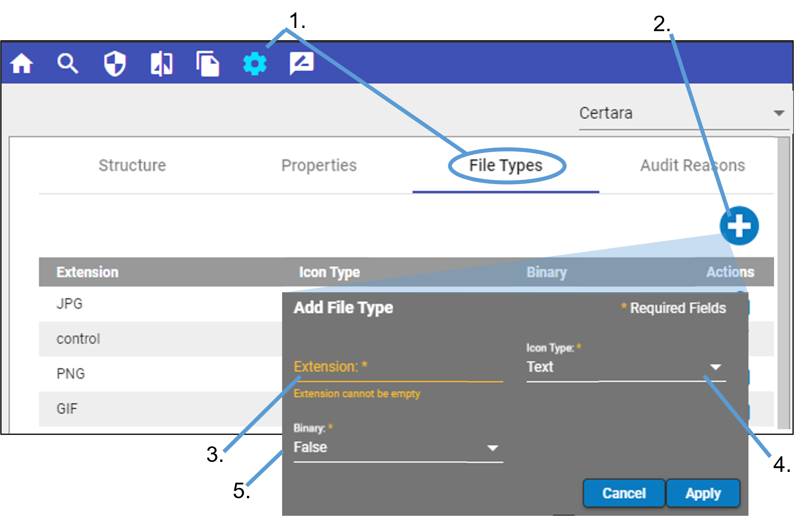This screenshot has height=517, width=812.
Task: Switch to the Structure tab
Action: click(x=132, y=165)
